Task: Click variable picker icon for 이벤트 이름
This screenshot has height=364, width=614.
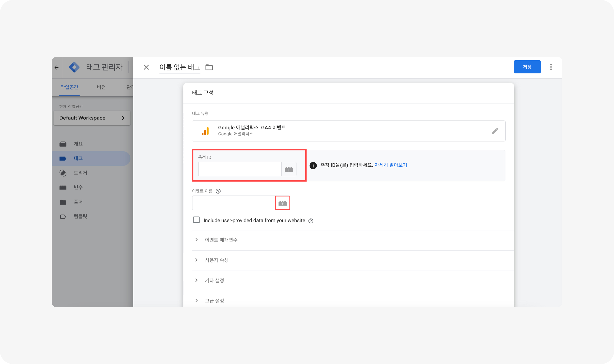Action: 283,203
